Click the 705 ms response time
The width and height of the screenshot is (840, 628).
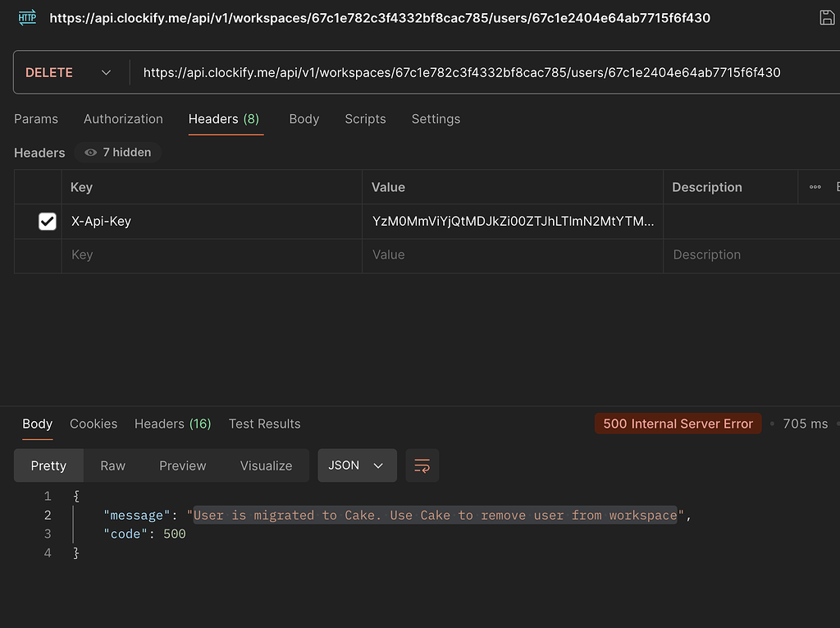click(x=806, y=424)
